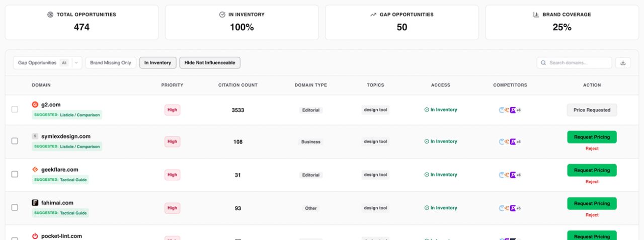The image size is (644, 240).
Task: Click Suggested Tactical Guide under geekflare.com
Action: click(x=60, y=179)
